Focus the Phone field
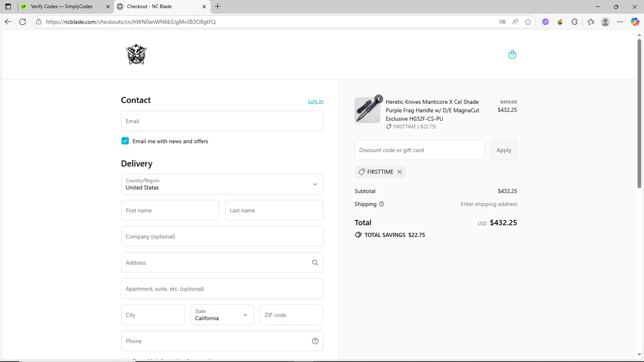 pyautogui.click(x=222, y=341)
